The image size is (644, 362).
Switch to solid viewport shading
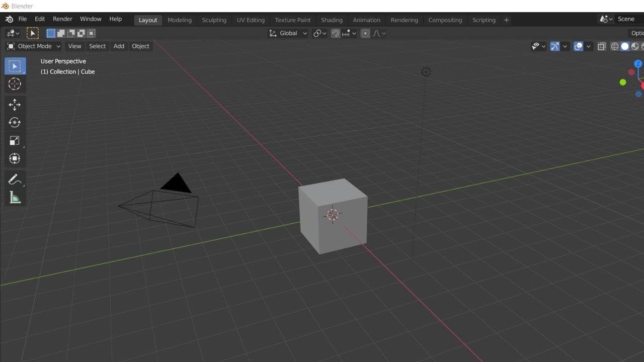(x=625, y=46)
